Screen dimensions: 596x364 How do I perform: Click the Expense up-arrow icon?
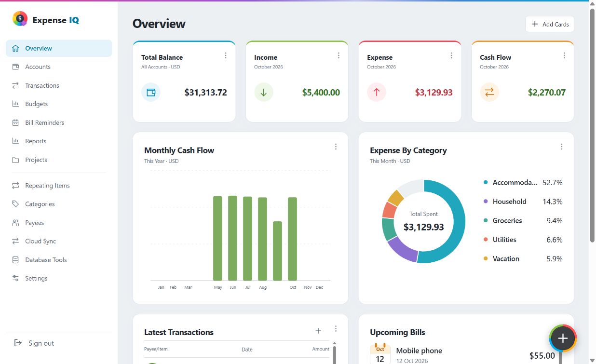coord(377,92)
